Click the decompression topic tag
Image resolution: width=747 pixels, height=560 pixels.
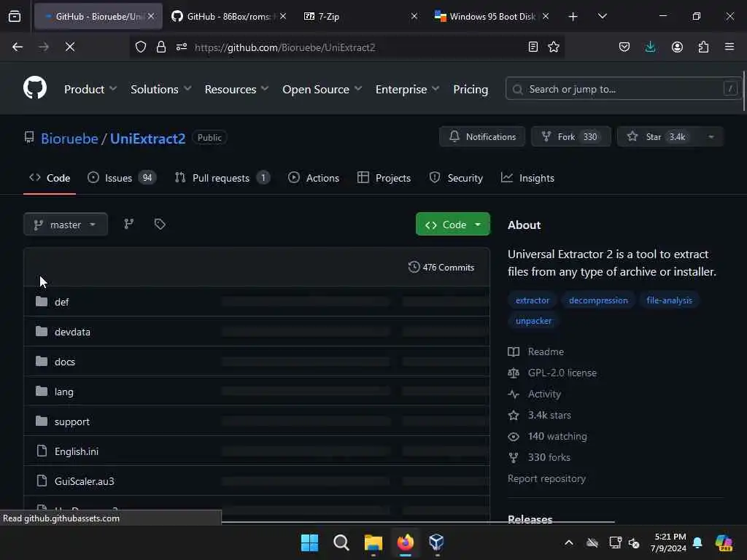(x=598, y=300)
